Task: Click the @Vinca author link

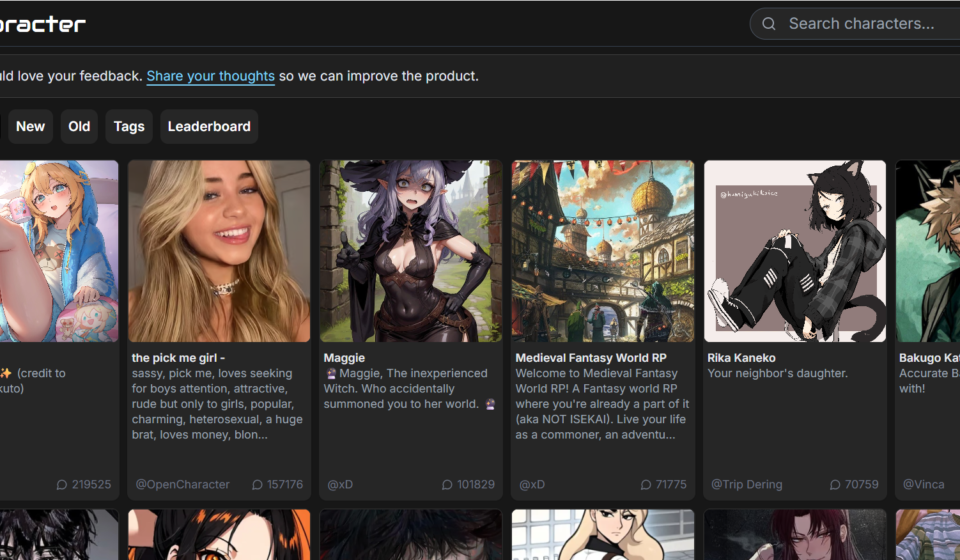Action: point(923,484)
